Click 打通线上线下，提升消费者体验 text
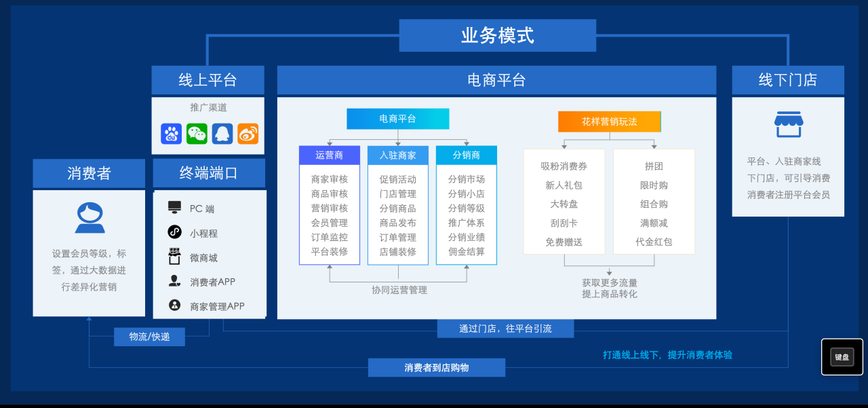868x408 pixels. [668, 354]
